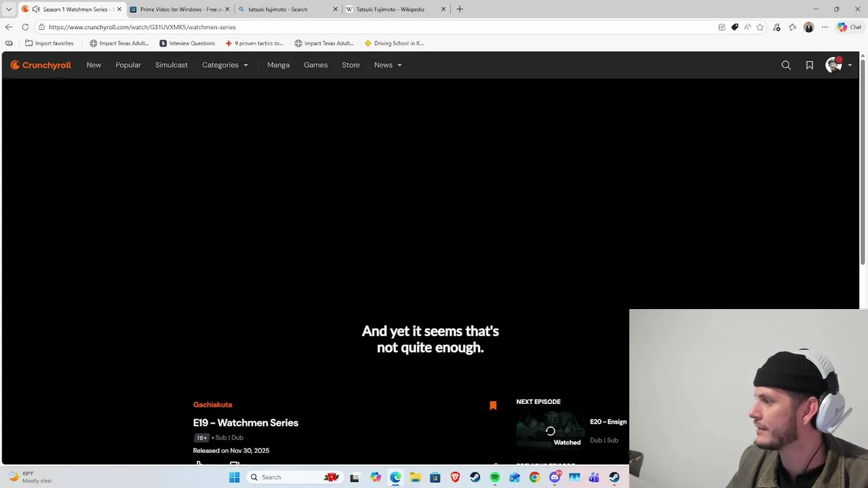
Task: Launch Brave browser from taskbar
Action: point(455,477)
